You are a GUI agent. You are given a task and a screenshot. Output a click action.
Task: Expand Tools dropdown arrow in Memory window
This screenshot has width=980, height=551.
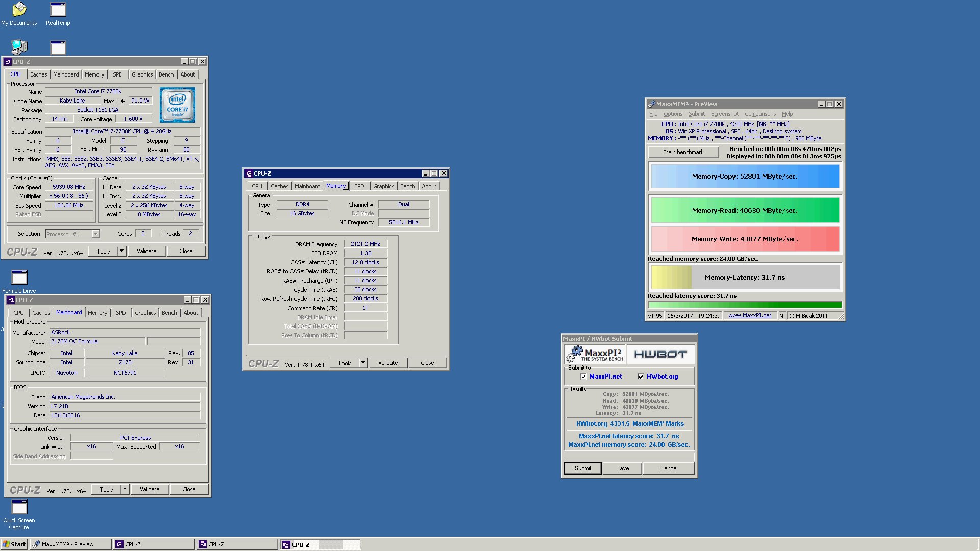pos(363,363)
